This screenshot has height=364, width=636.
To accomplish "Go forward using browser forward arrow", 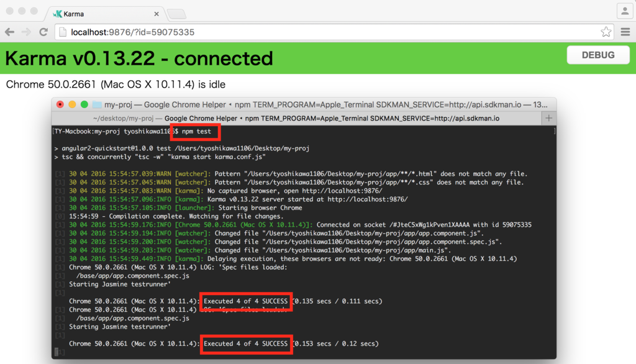I will point(26,32).
